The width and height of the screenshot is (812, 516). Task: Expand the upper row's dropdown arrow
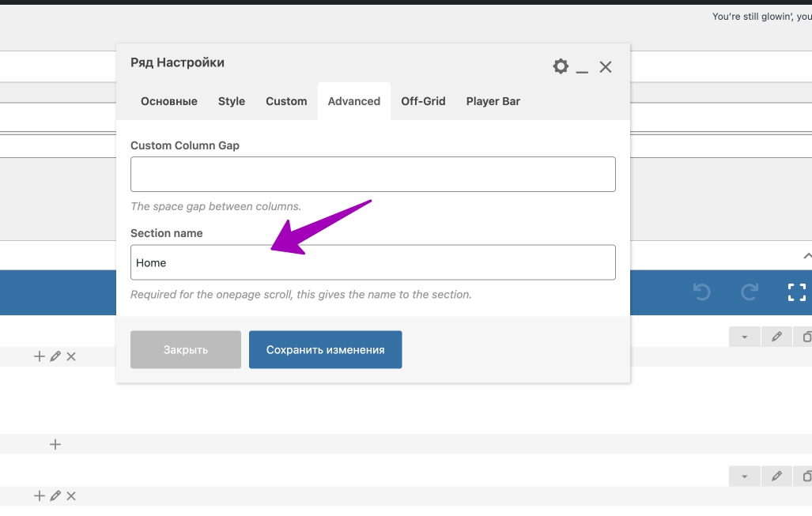(744, 337)
